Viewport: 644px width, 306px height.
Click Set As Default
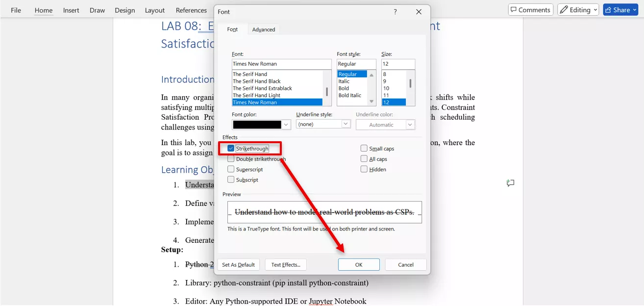point(239,264)
